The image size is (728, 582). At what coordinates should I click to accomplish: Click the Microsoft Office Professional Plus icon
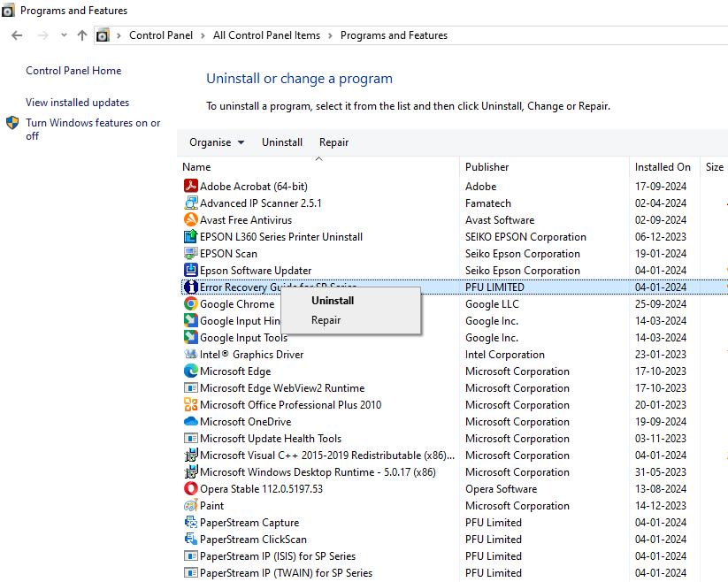(190, 405)
